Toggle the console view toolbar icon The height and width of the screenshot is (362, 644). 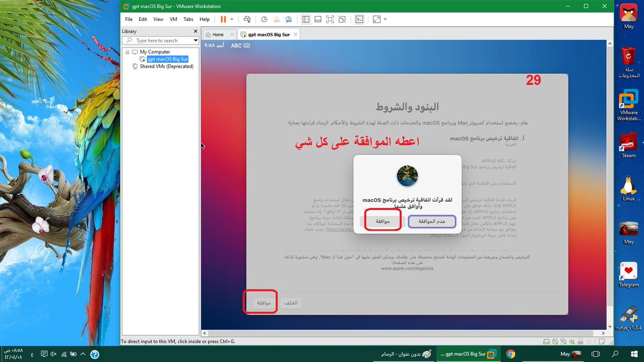pos(360,19)
